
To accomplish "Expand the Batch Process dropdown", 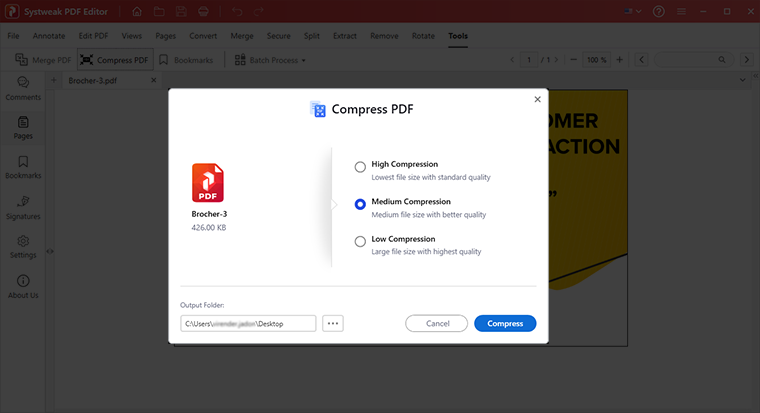I will click(271, 60).
